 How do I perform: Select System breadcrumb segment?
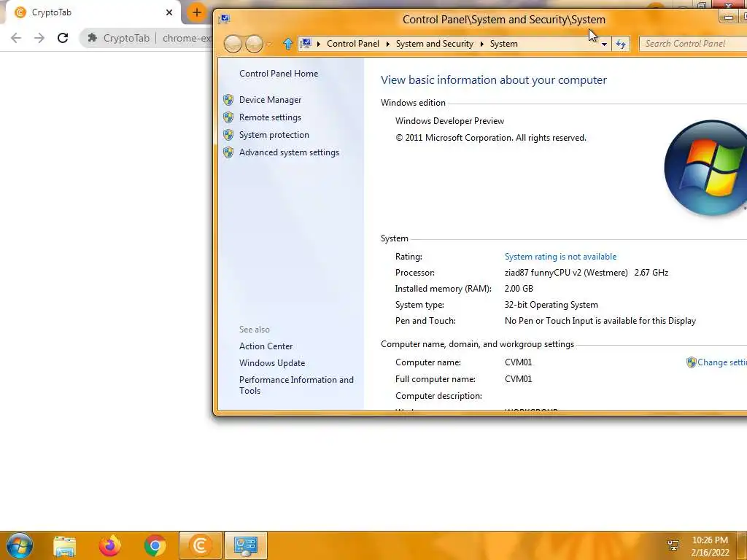click(x=503, y=44)
